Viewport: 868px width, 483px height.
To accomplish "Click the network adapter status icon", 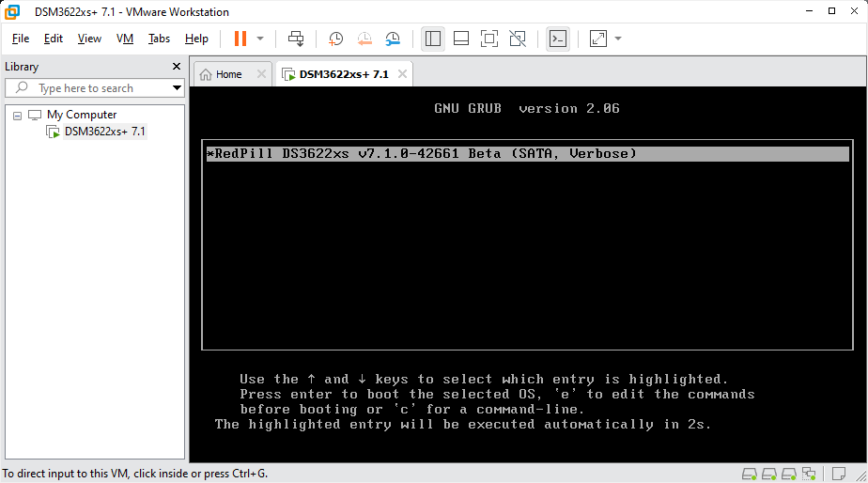I will (x=809, y=474).
